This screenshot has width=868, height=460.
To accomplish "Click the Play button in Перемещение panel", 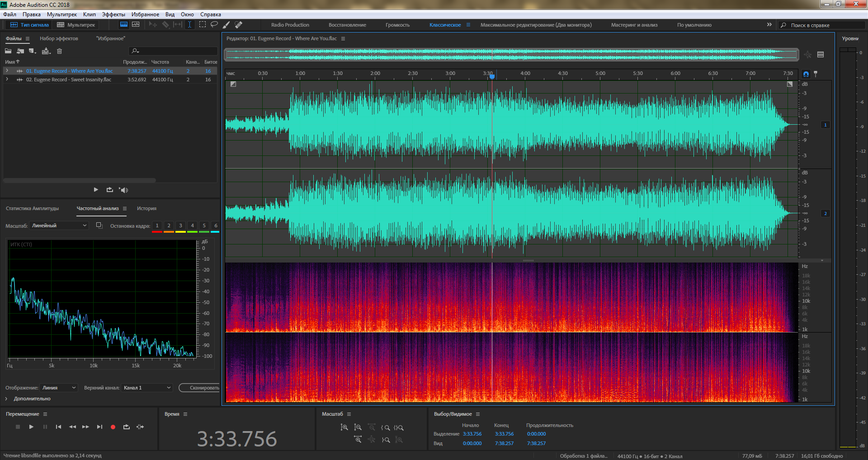I will (31, 427).
